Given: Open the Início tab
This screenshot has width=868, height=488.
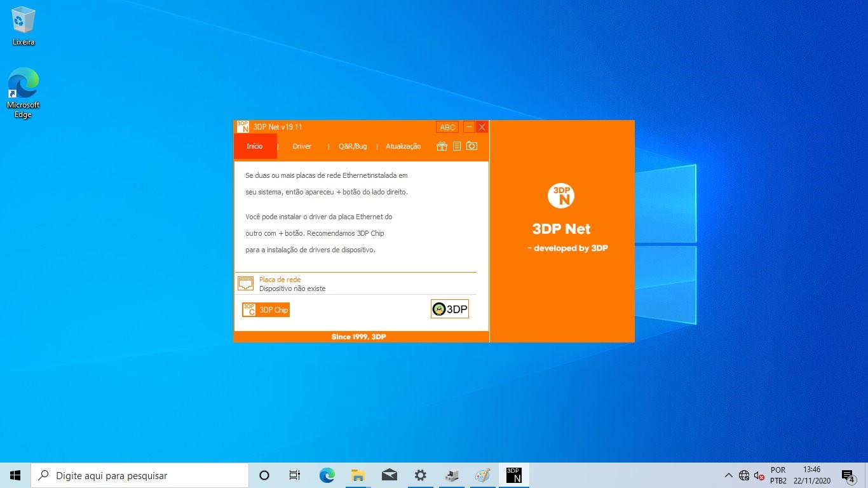Looking at the screenshot, I should coord(255,146).
